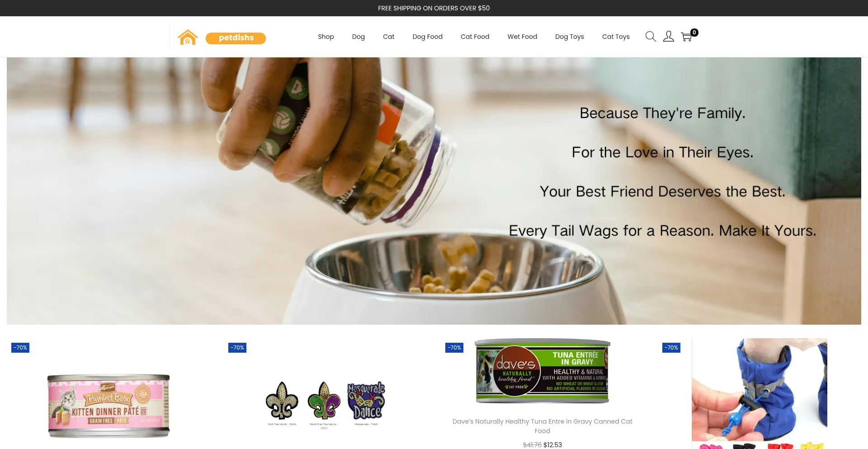Click the Purrfect Bistro Kitten Dinner can image

coord(108,406)
